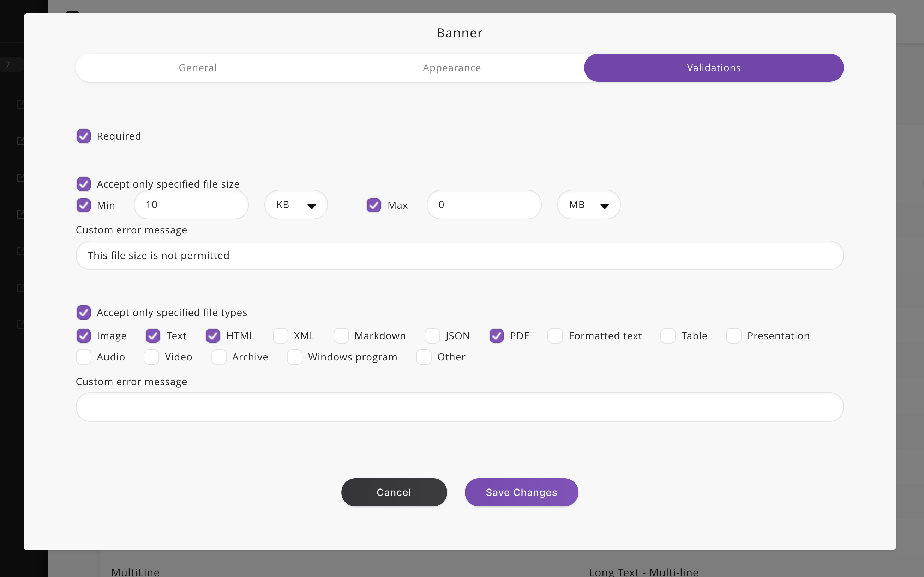Image resolution: width=924 pixels, height=577 pixels.
Task: Toggle the HTML file type checkbox
Action: point(214,335)
